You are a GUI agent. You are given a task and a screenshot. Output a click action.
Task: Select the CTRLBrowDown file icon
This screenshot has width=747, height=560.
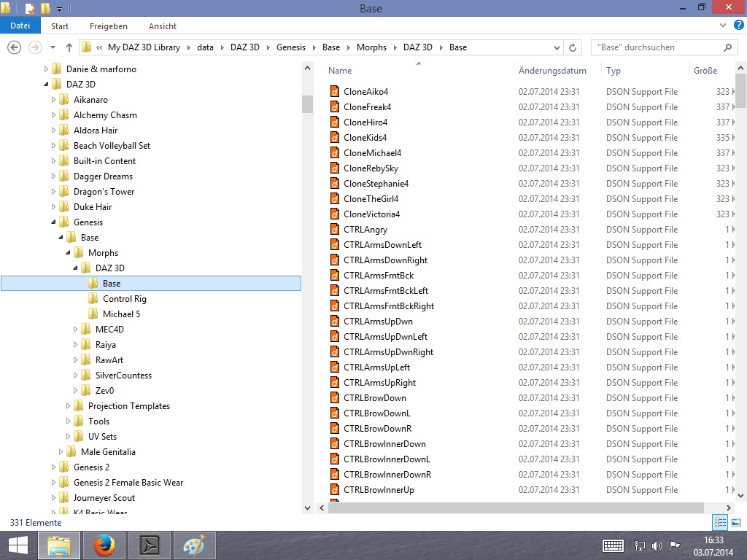pos(335,398)
